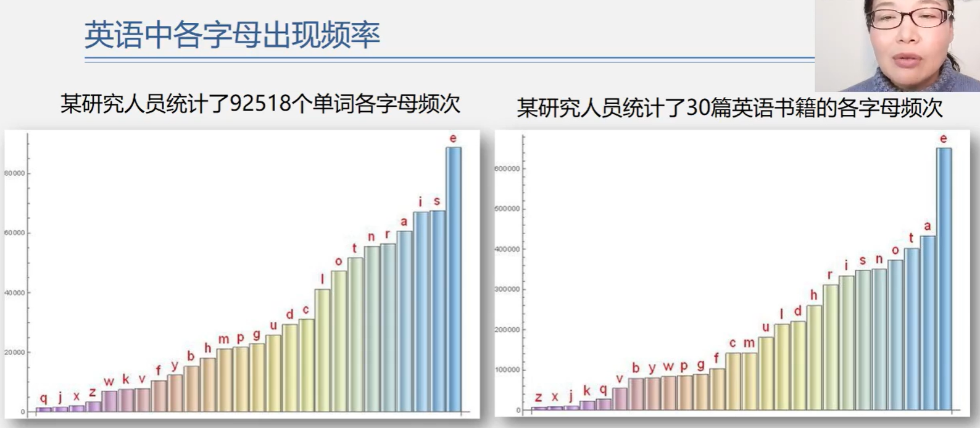Viewport: 980px width, 428px height.
Task: Click the 'm' label in the right chart
Action: click(x=749, y=342)
